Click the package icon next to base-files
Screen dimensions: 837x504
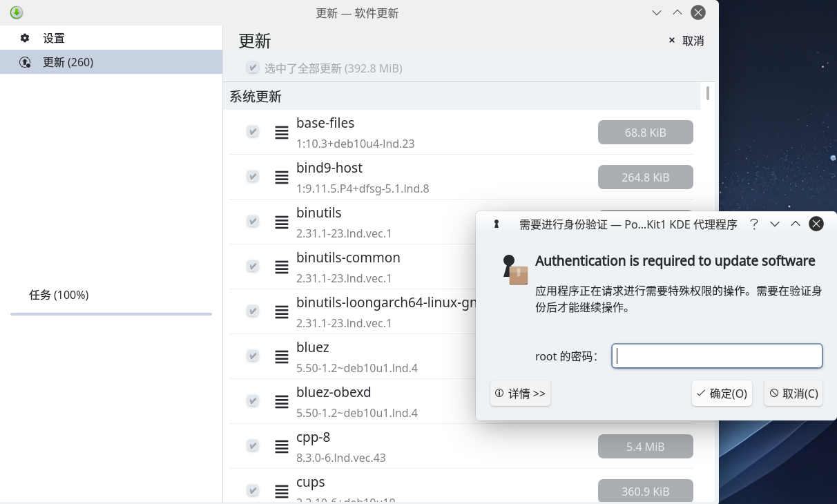pos(282,133)
